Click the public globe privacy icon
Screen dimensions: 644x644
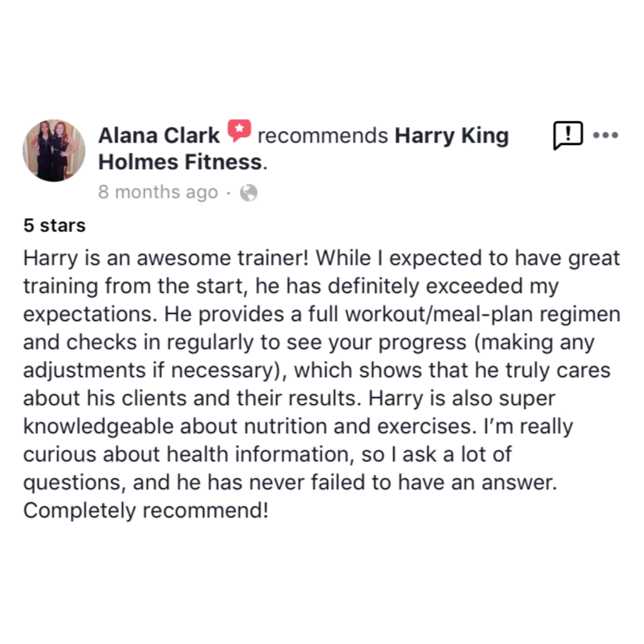(249, 193)
